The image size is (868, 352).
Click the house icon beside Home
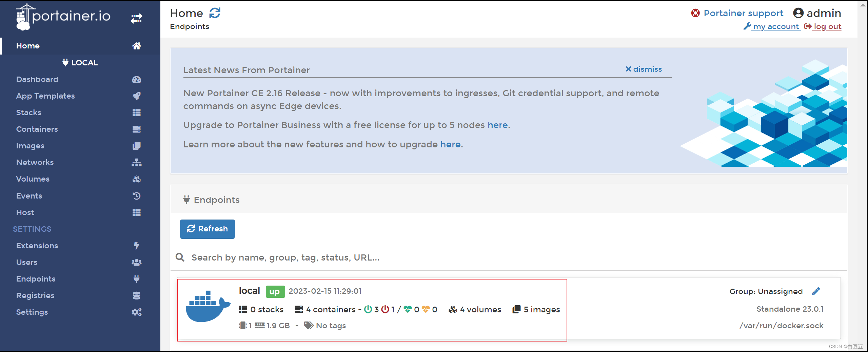136,46
